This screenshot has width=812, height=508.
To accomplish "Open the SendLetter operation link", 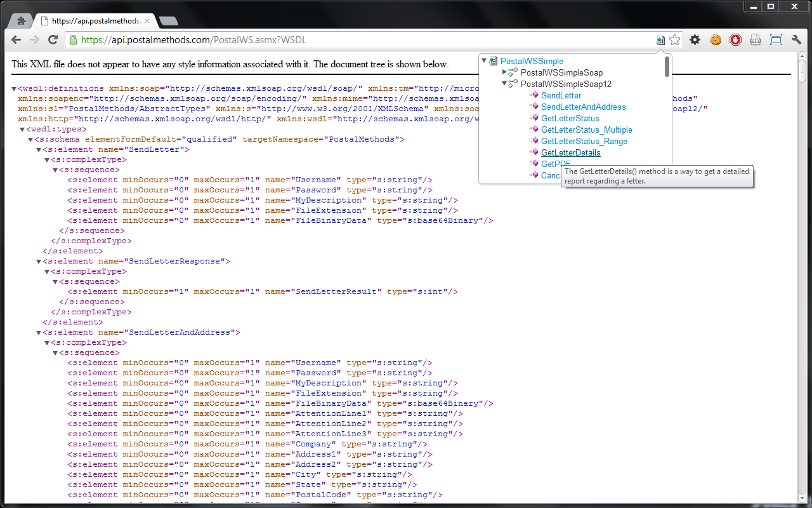I will coord(561,95).
